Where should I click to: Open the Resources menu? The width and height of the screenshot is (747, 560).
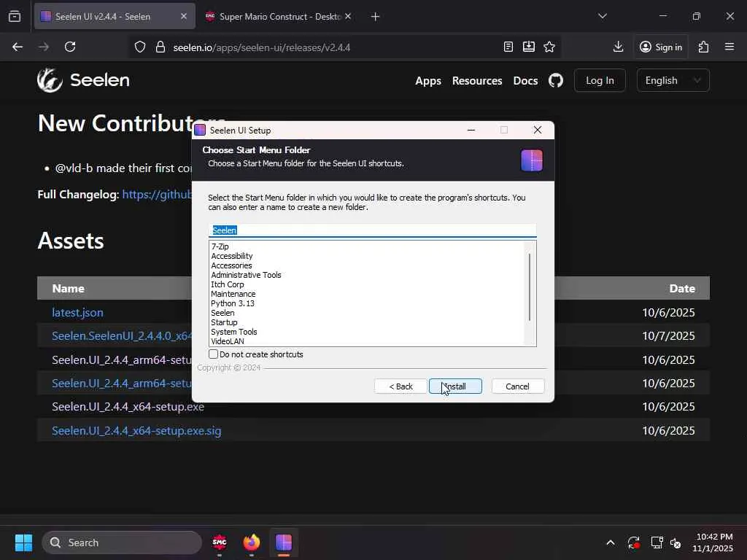pos(477,80)
